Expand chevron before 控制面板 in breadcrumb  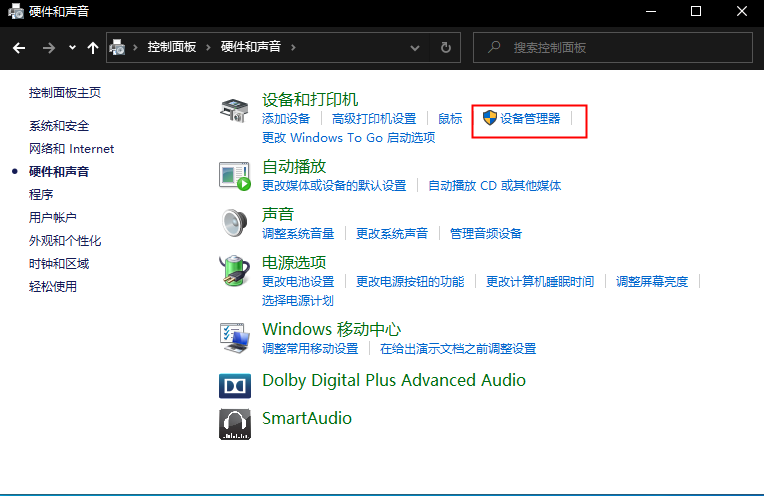coord(135,47)
